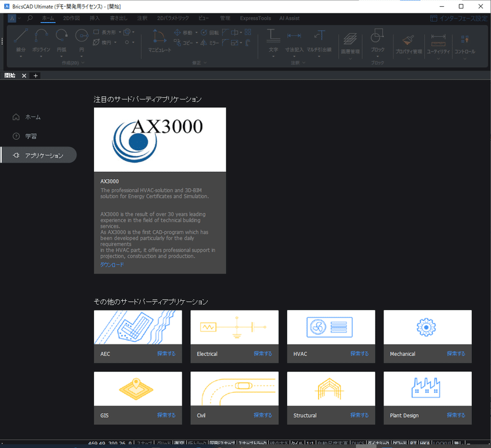Click the Text (文字) tool icon
491x448 pixels.
273,36
